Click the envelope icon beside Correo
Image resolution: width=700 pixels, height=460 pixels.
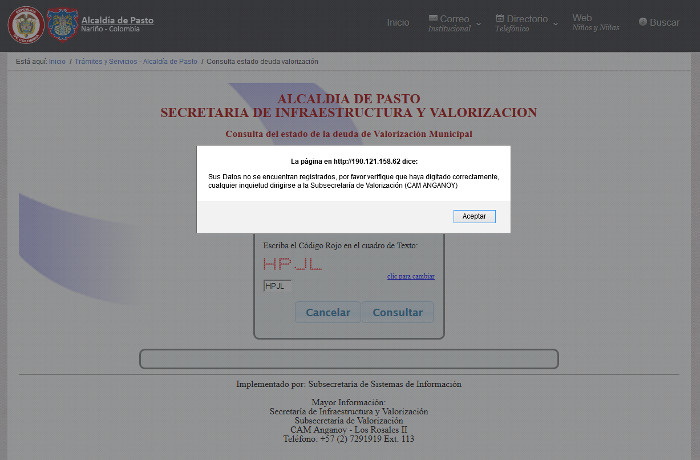(x=433, y=18)
